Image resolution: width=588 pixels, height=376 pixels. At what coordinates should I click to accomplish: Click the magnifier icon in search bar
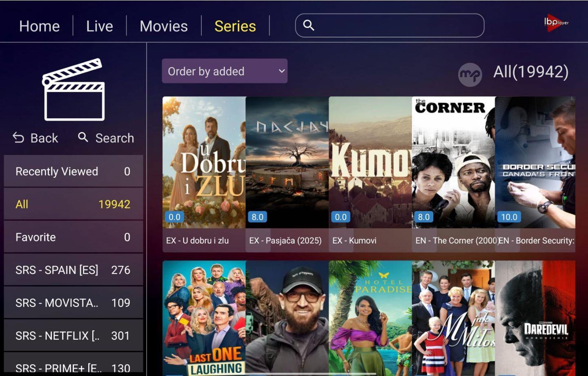[309, 25]
